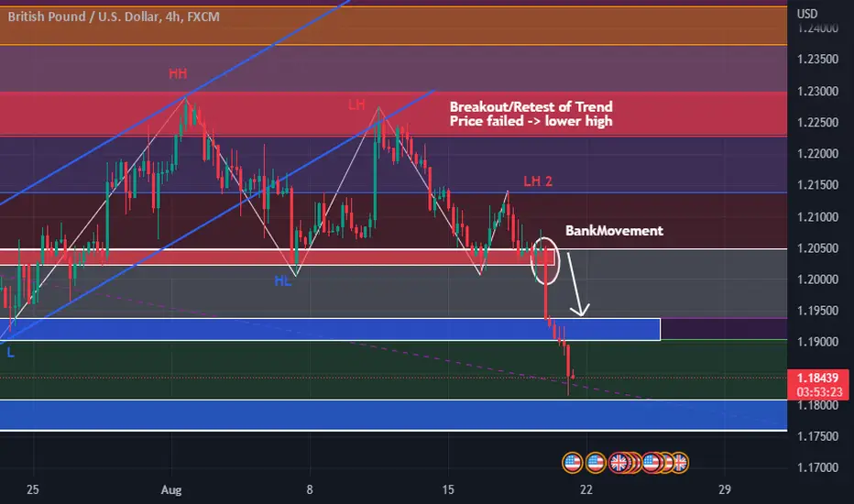Open the red-ringed UK flag event marker

(619, 463)
